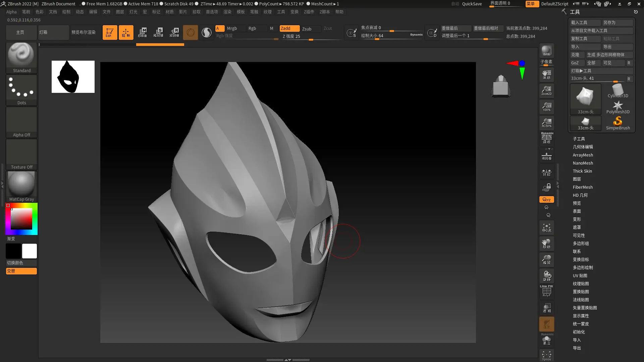Select the SimpleBrush tool
The height and width of the screenshot is (362, 644).
618,123
